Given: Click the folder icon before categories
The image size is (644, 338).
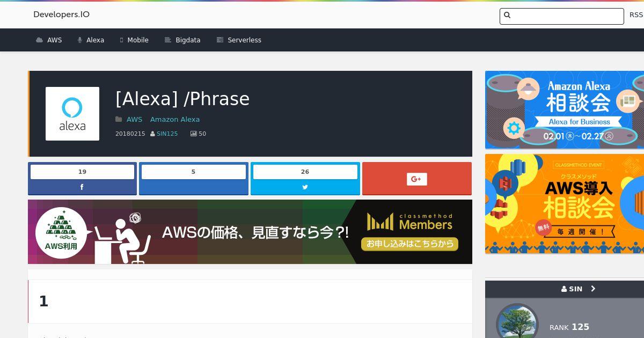Looking at the screenshot, I should [x=119, y=120].
